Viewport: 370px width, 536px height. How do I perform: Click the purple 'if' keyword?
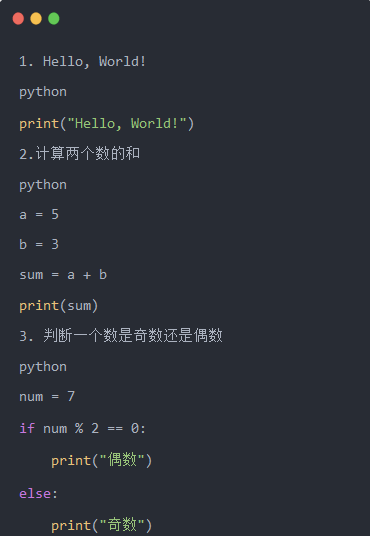(27, 428)
